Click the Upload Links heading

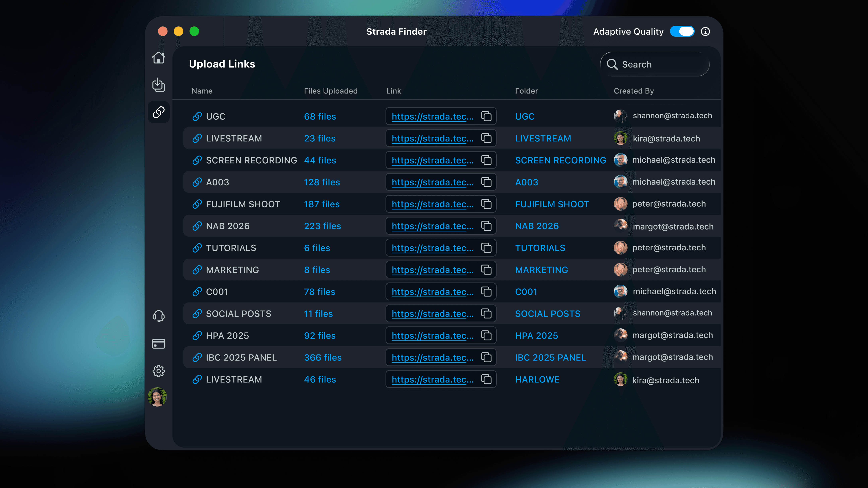pyautogui.click(x=222, y=64)
